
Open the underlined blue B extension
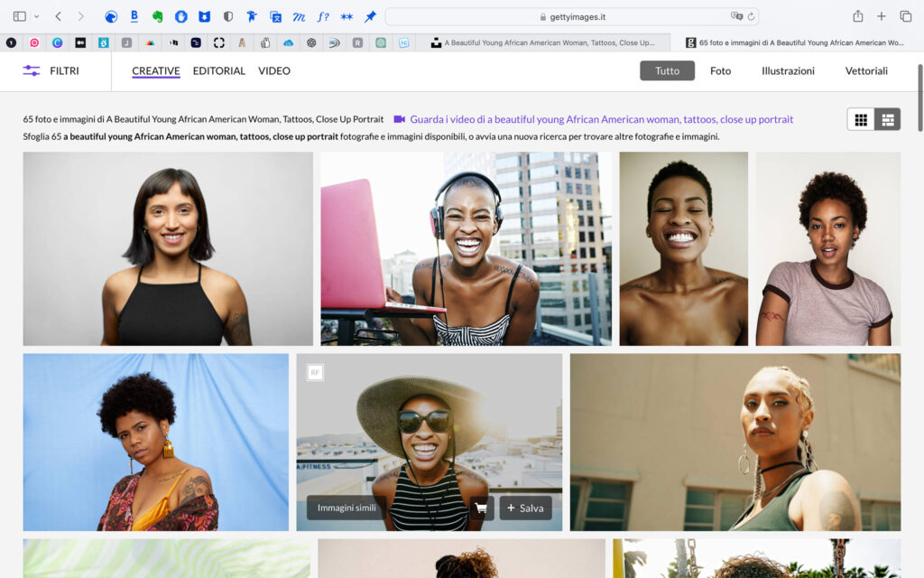point(134,16)
